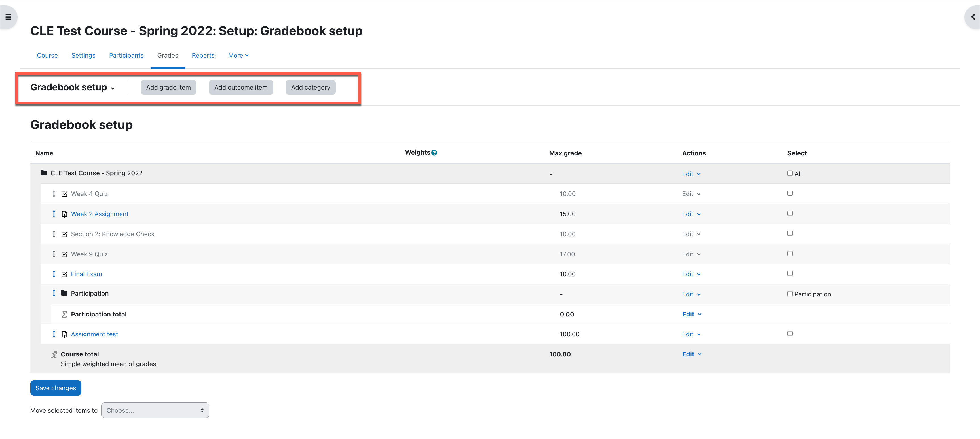
Task: Click the move icon for Participation category
Action: click(54, 293)
